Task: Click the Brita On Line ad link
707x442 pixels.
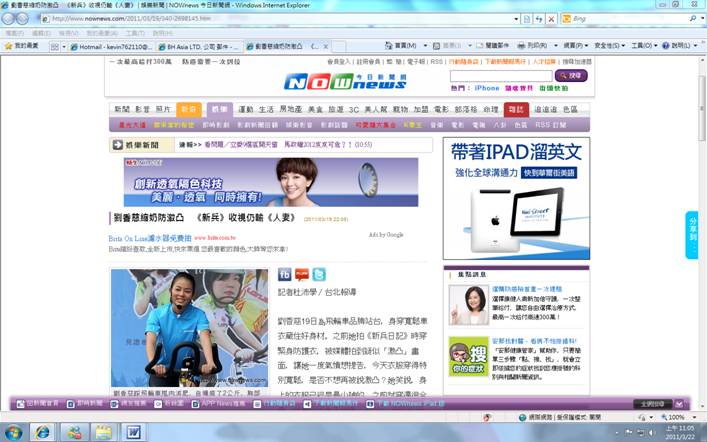Action: [150, 238]
